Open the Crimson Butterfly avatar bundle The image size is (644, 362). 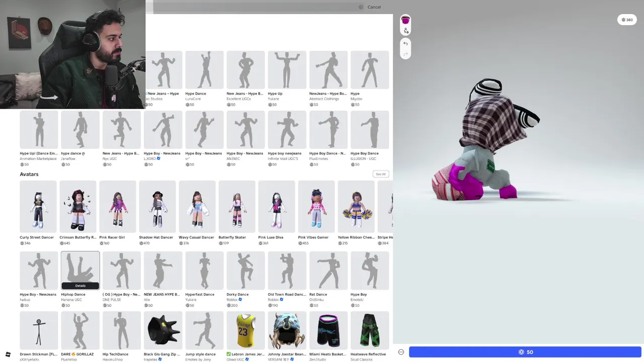pyautogui.click(x=78, y=213)
